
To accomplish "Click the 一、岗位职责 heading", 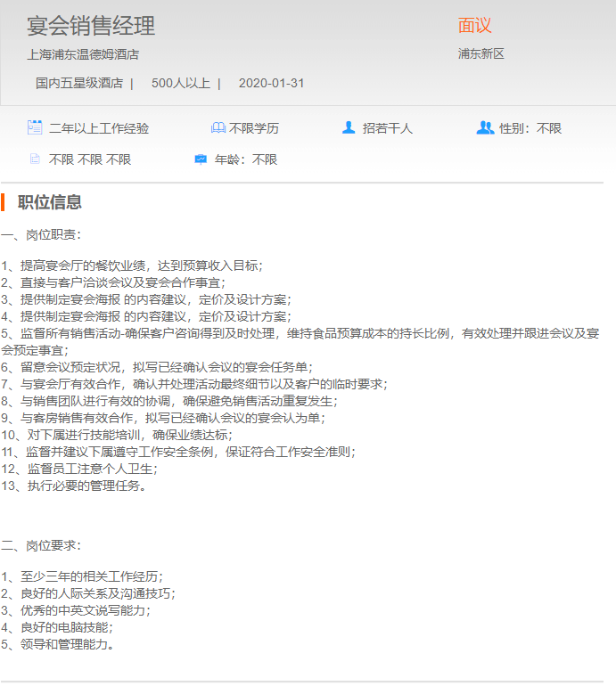I will pos(41,235).
